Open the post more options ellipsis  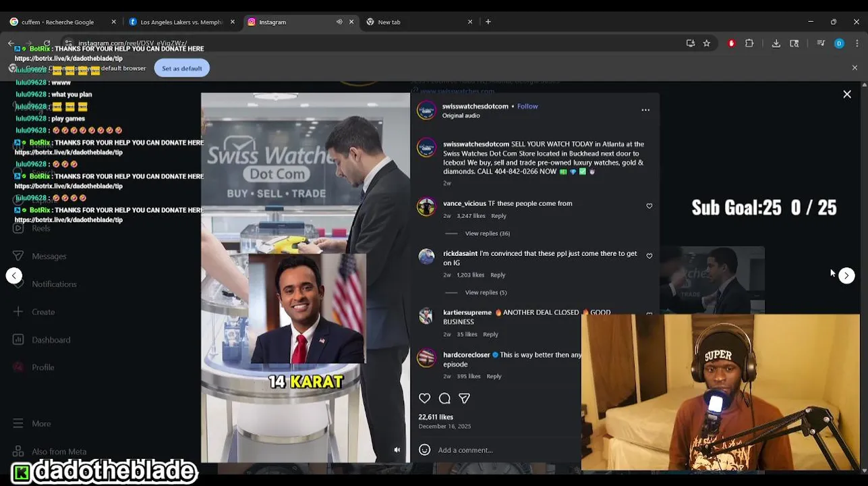pyautogui.click(x=645, y=110)
